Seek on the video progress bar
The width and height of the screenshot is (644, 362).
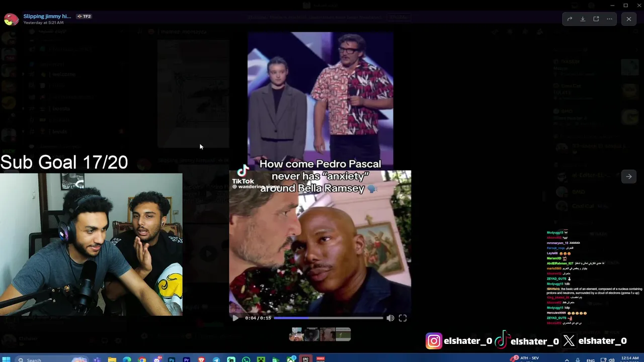click(329, 318)
